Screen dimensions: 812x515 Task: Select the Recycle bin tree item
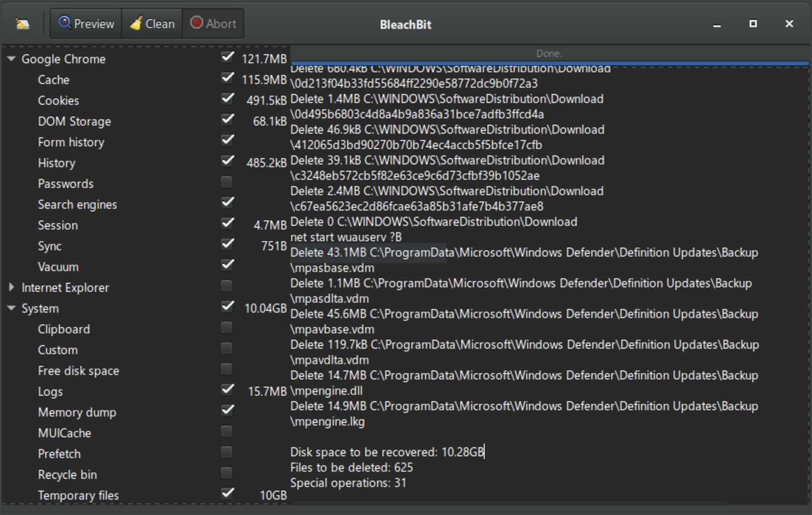click(67, 475)
